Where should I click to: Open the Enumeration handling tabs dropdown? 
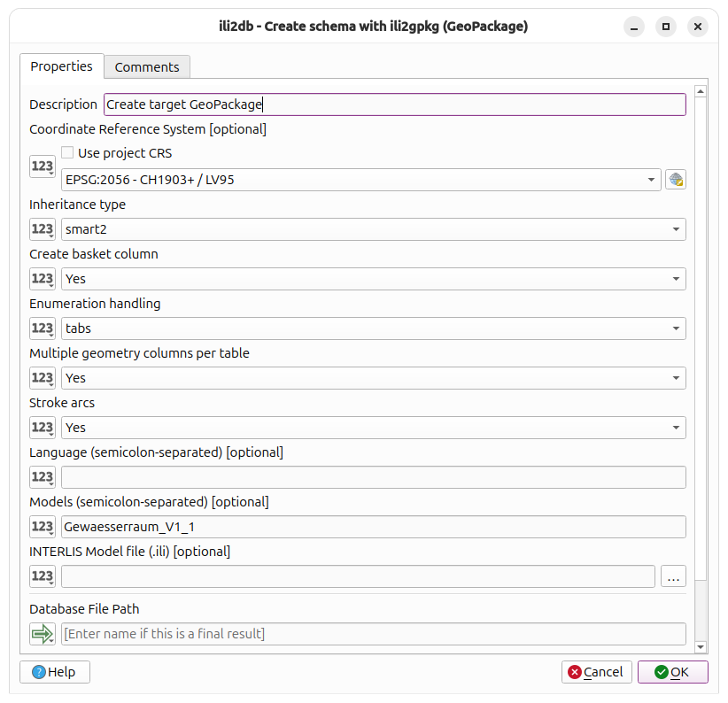pyautogui.click(x=373, y=328)
